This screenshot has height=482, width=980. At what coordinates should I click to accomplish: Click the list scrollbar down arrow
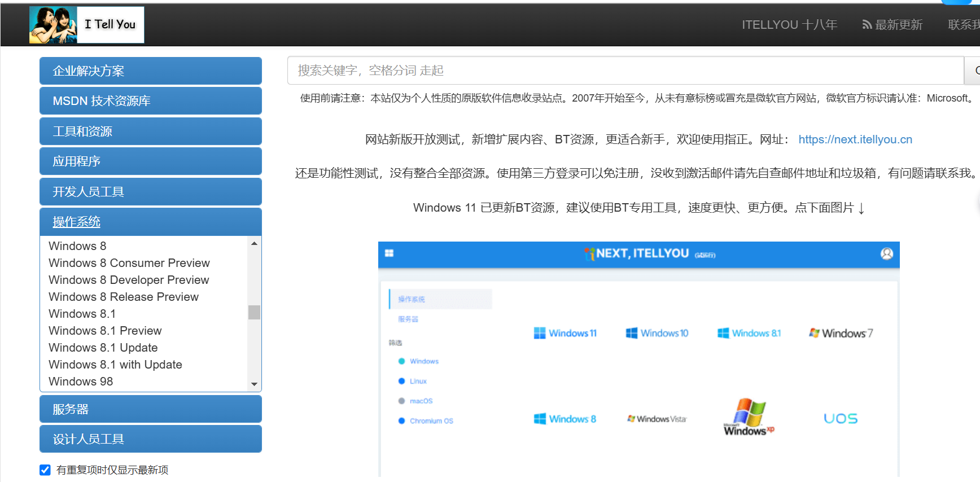click(x=254, y=384)
